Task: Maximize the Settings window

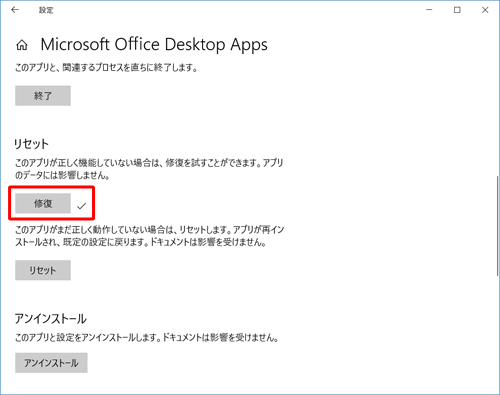Action: (457, 10)
